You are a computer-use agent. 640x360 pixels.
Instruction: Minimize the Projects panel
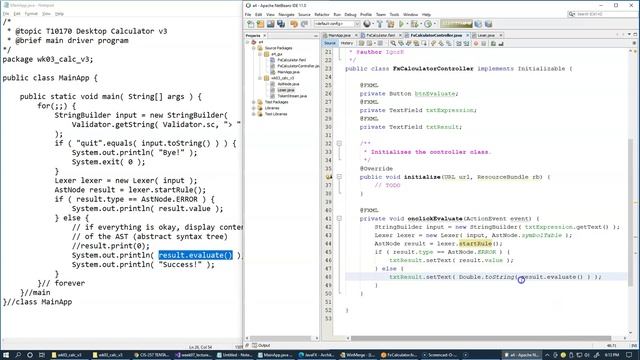click(x=316, y=36)
